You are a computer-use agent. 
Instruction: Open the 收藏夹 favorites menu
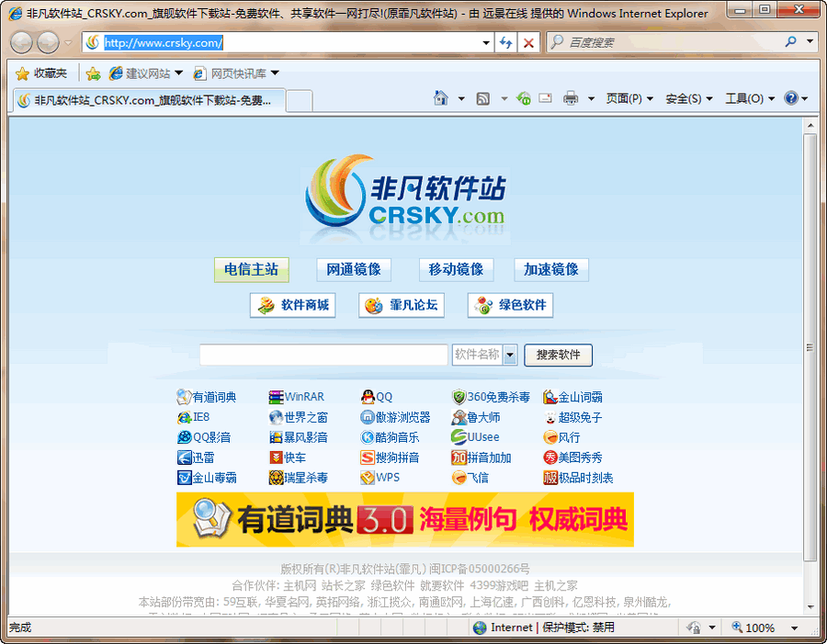click(40, 73)
